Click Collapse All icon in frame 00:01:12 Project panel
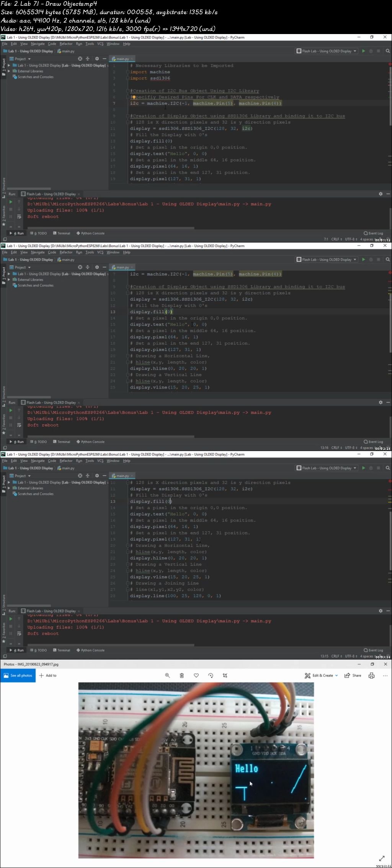 click(87, 59)
